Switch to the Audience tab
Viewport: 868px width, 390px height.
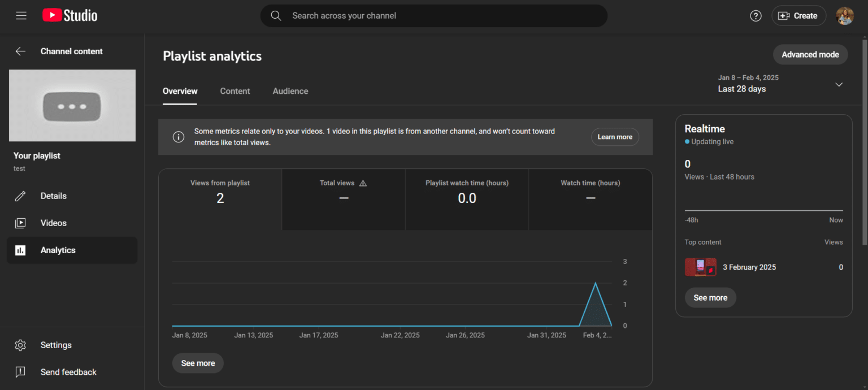(x=290, y=91)
